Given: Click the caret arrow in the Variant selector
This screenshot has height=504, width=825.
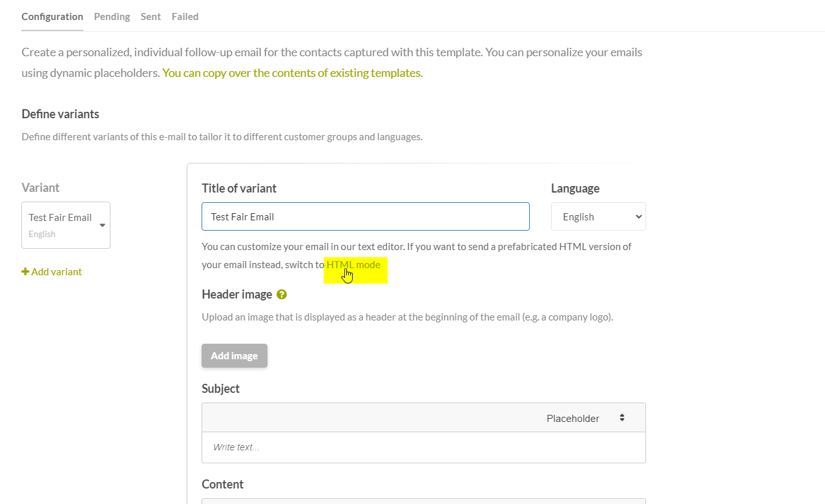Looking at the screenshot, I should (x=102, y=226).
